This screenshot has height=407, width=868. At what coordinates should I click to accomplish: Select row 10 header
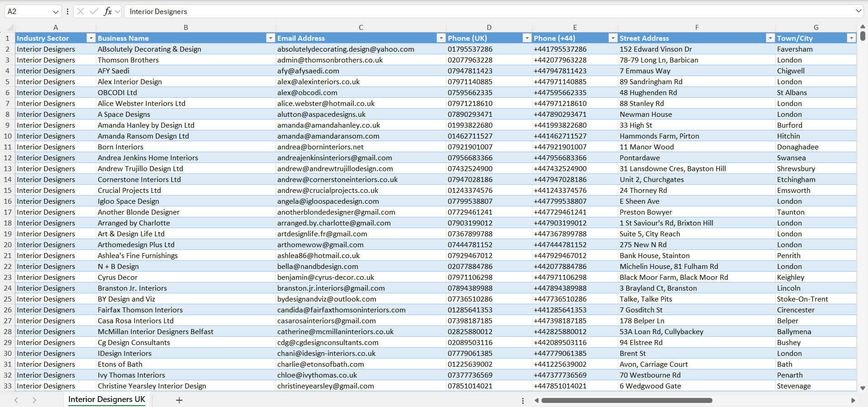tap(8, 136)
